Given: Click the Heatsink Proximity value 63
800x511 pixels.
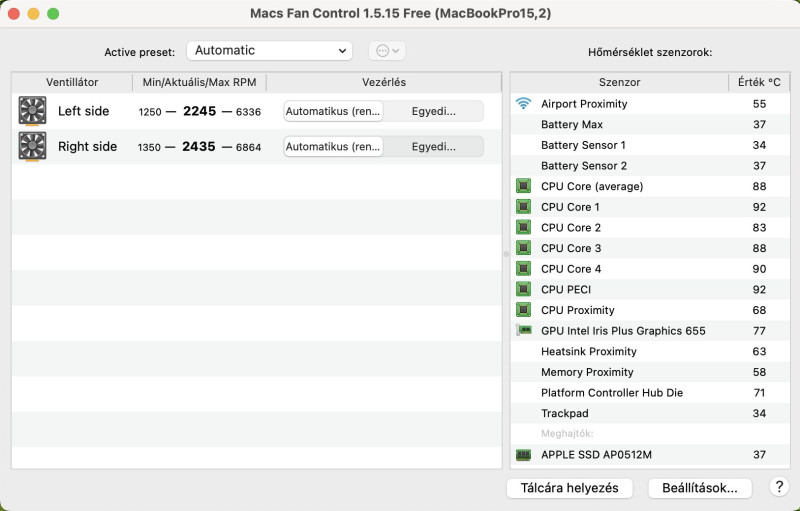Looking at the screenshot, I should click(x=759, y=351).
